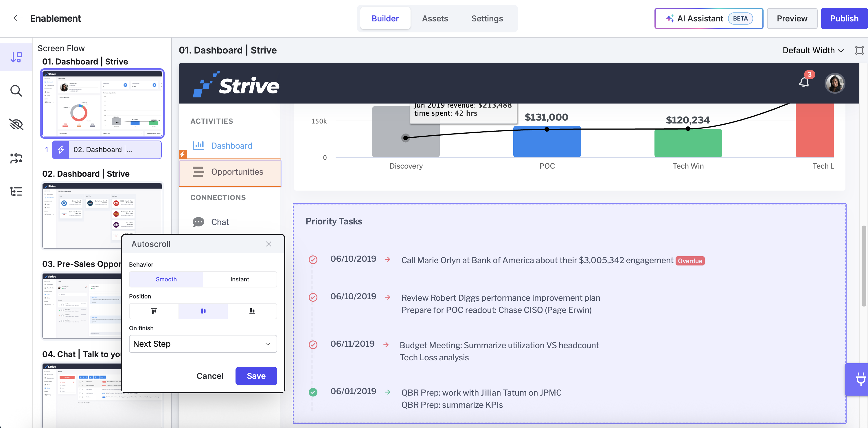Click the Chat bubble icon
The image size is (868, 428).
[198, 222]
